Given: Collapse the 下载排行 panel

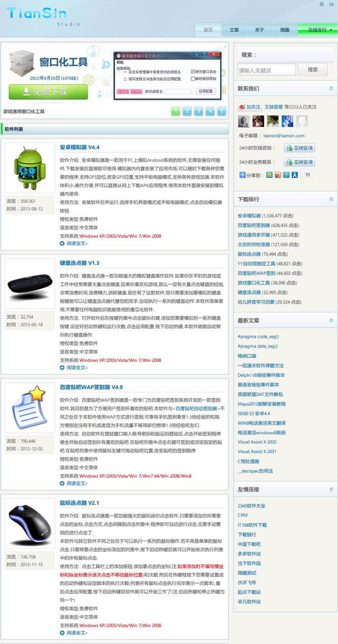Looking at the screenshot, I should 331,199.
